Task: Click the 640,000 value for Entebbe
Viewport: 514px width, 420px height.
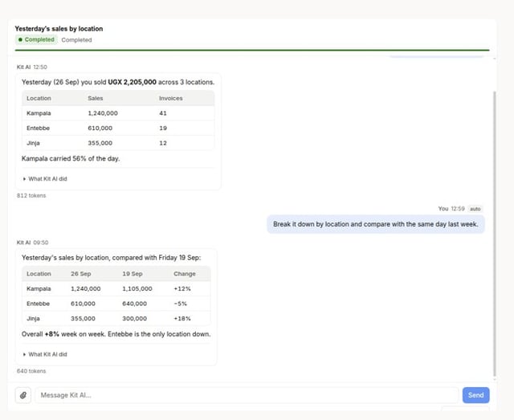Action: (x=134, y=304)
